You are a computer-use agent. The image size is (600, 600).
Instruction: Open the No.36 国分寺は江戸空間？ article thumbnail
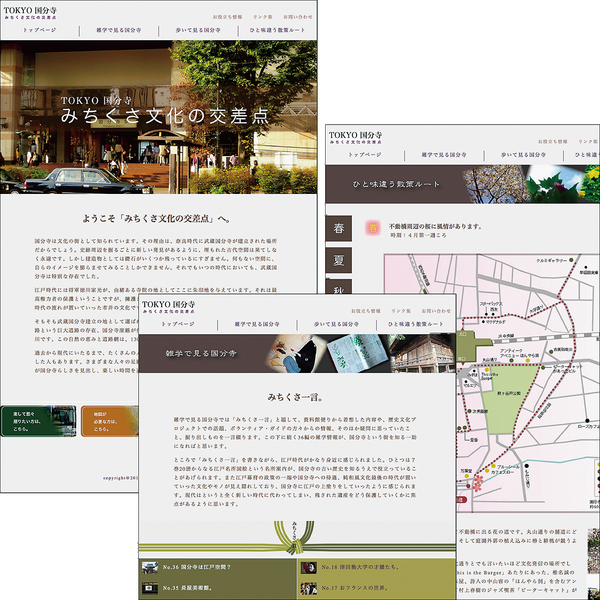(x=149, y=568)
